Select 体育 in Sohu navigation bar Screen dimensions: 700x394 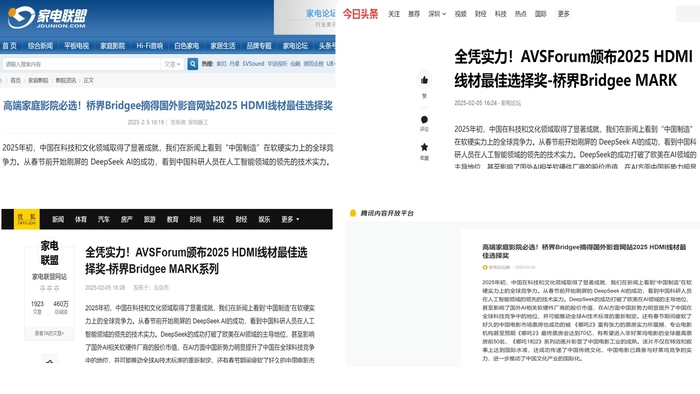click(x=81, y=219)
